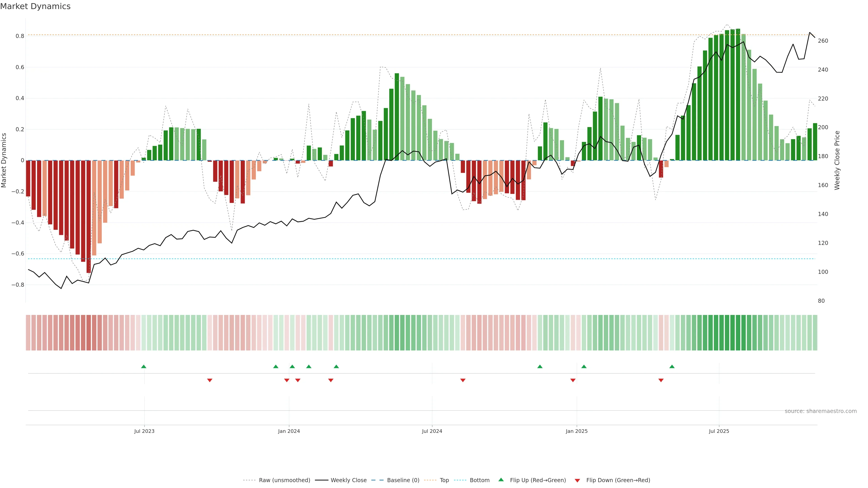Click the green Flip Up legend triangle
Image resolution: width=868 pixels, height=488 pixels.
501,480
